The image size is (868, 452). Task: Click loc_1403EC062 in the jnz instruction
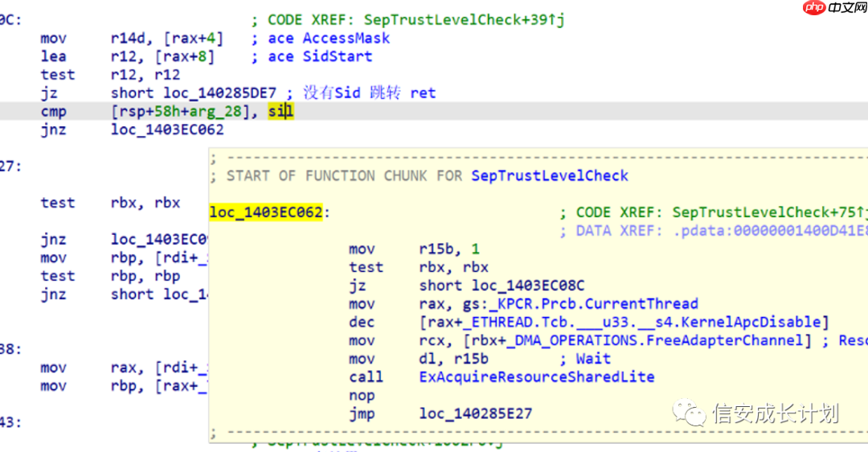tap(168, 129)
